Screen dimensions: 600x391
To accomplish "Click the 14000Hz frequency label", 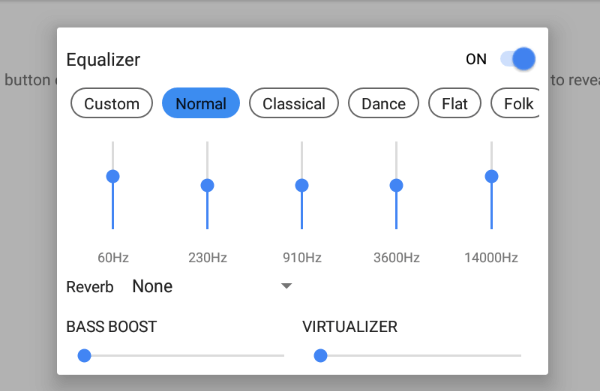I will click(x=491, y=257).
